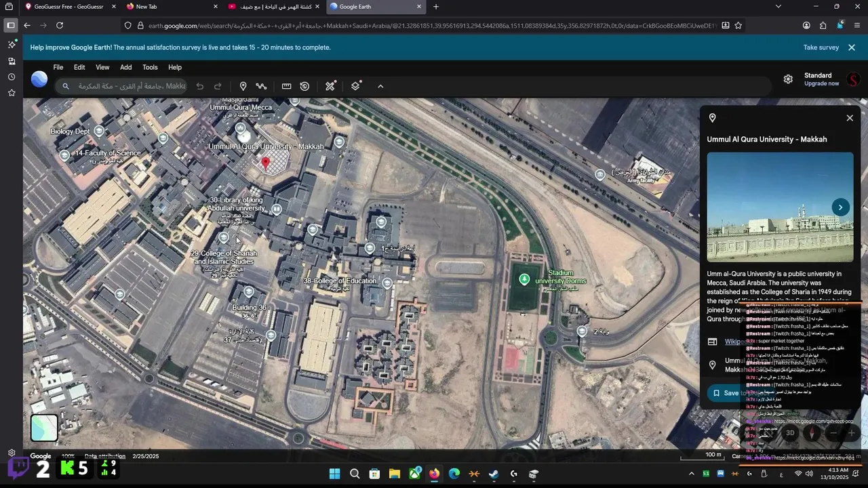The image size is (868, 488).
Task: Collapse the Earth toolbar with the chevron
Action: 380,86
